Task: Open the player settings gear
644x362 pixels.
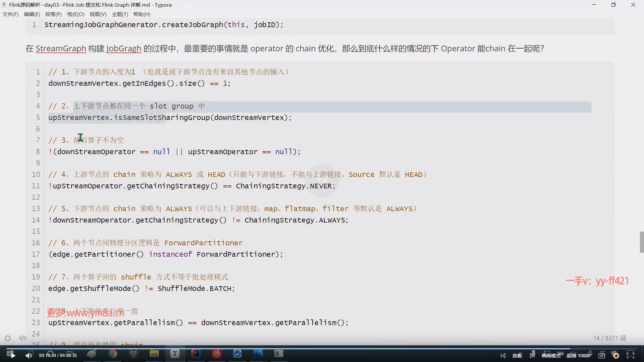Action: (616, 355)
